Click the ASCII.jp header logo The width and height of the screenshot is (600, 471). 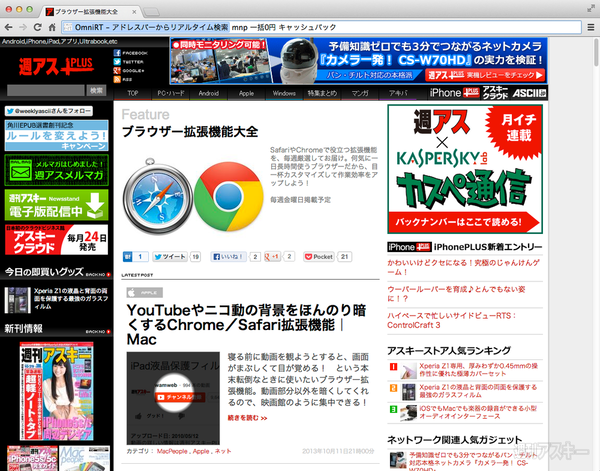pos(529,93)
